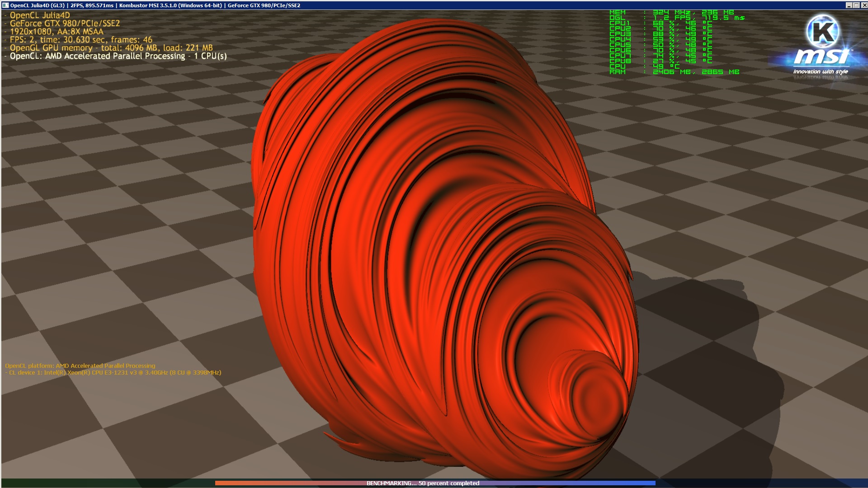Minimize the Kombustor benchmark window

point(849,5)
